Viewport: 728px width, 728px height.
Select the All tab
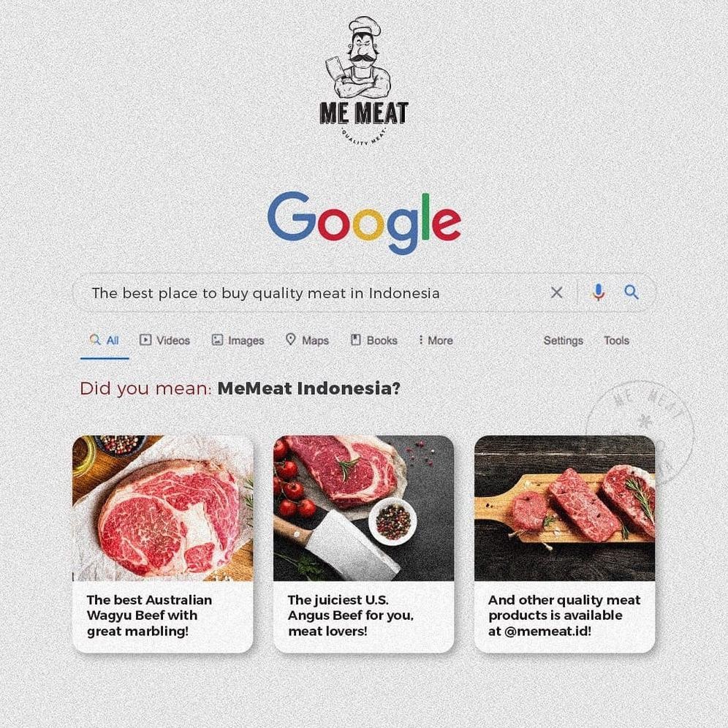(105, 341)
